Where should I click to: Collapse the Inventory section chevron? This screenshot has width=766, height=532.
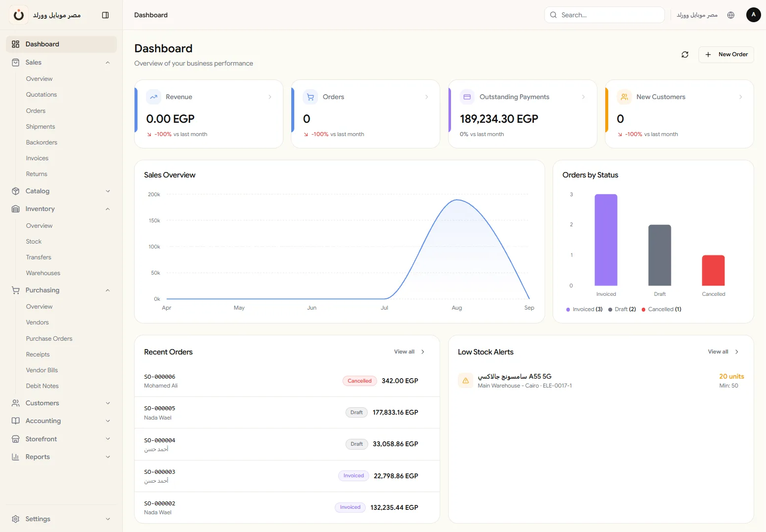(108, 209)
